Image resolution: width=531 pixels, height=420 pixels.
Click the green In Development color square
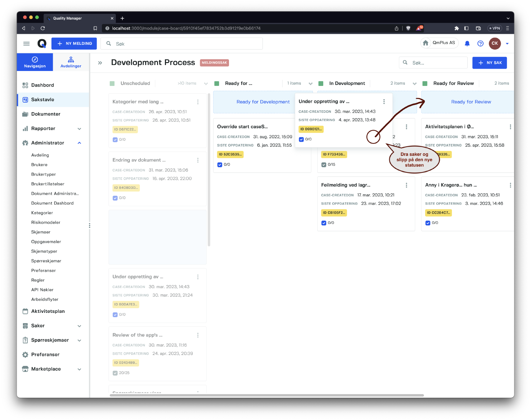pyautogui.click(x=321, y=84)
